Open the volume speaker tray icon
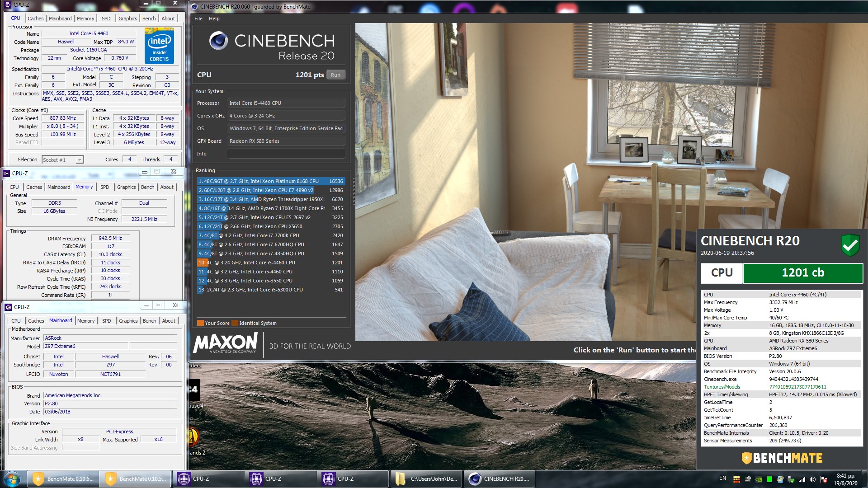 (x=812, y=479)
